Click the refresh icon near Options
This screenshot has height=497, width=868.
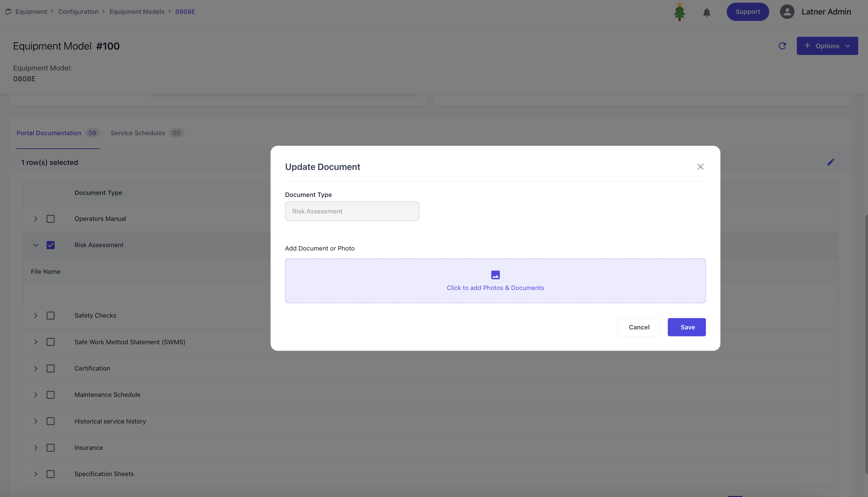(782, 46)
